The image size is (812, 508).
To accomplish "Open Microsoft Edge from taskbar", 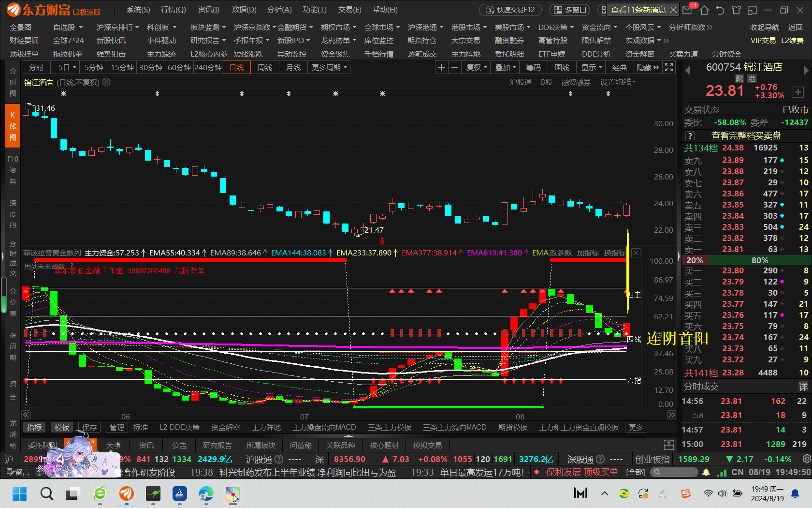I will (x=206, y=493).
